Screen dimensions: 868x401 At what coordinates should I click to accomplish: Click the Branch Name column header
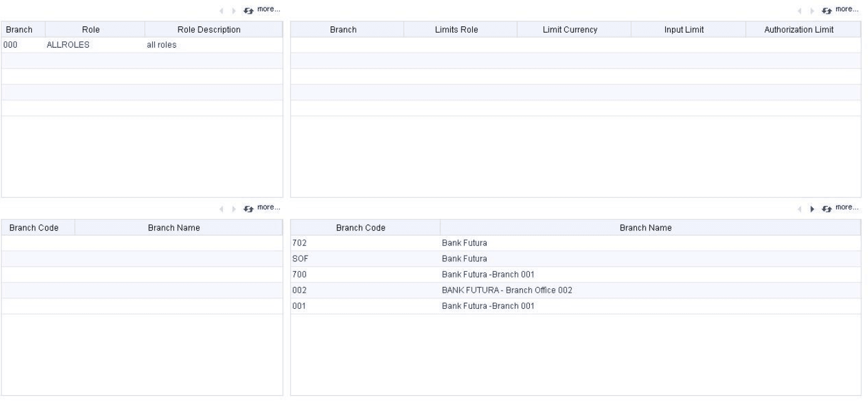pyautogui.click(x=646, y=227)
